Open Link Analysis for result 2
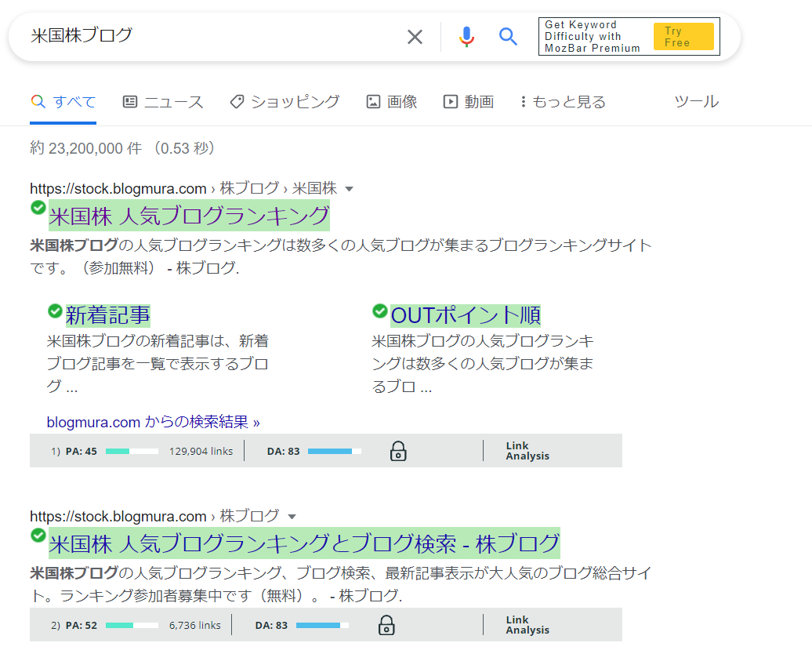The width and height of the screenshot is (812, 672). tap(527, 625)
